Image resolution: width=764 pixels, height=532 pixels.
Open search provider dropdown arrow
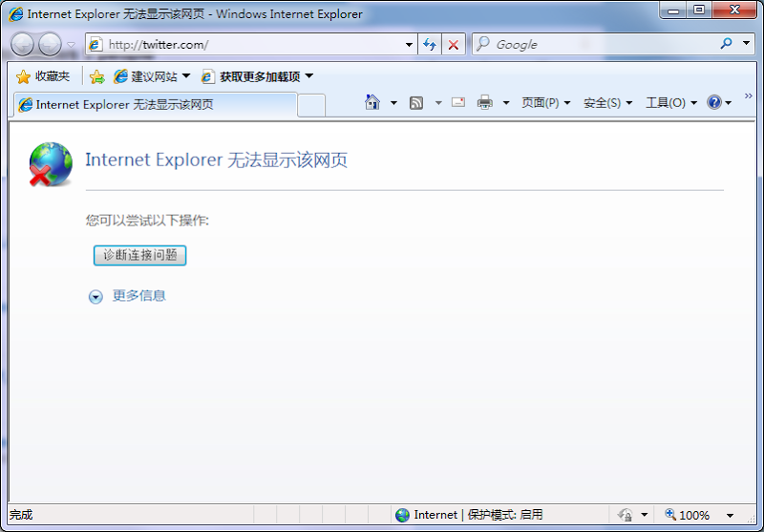pos(746,43)
